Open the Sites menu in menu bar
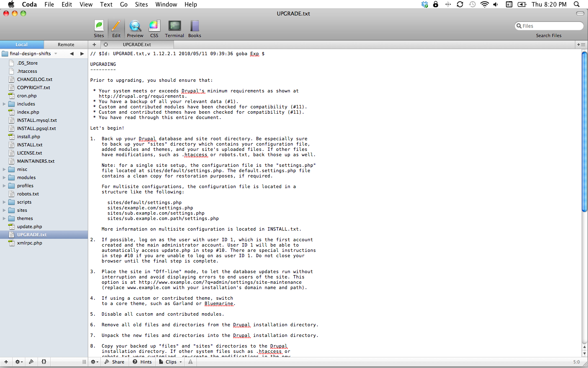588x368 pixels. pos(141,4)
